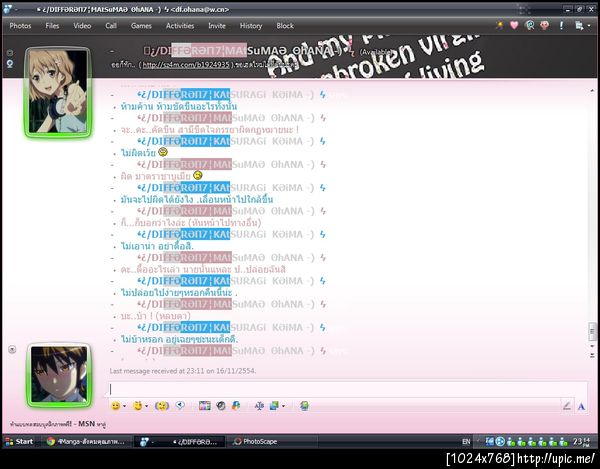Click the EN language indicator
This screenshot has width=600, height=469.
pyautogui.click(x=466, y=441)
